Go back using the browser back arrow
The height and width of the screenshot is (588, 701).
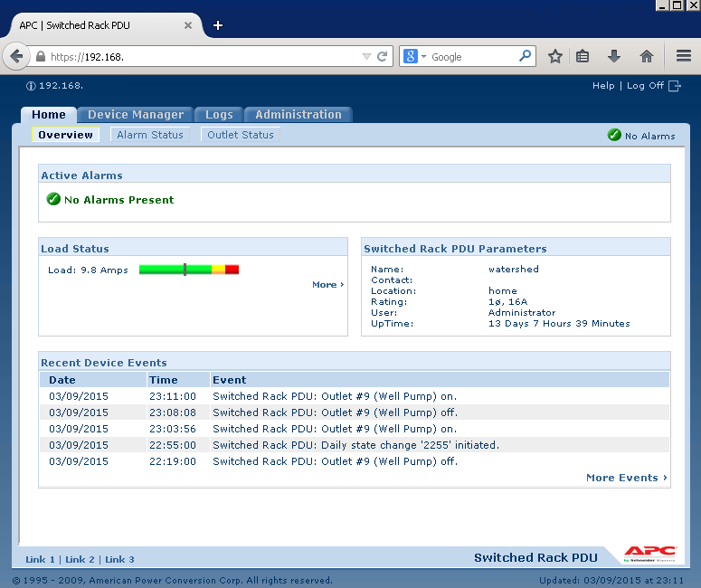16,57
